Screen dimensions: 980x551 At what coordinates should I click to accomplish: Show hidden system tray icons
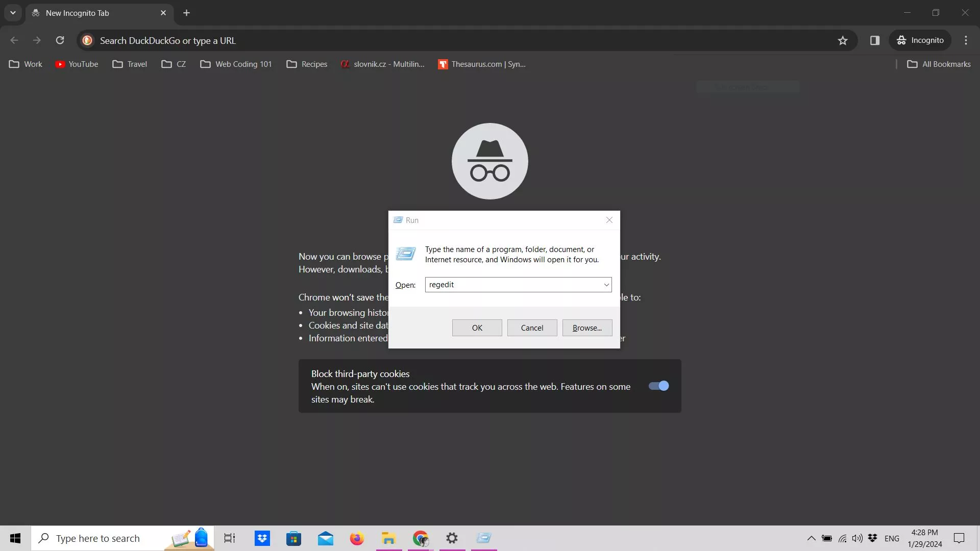click(x=811, y=538)
